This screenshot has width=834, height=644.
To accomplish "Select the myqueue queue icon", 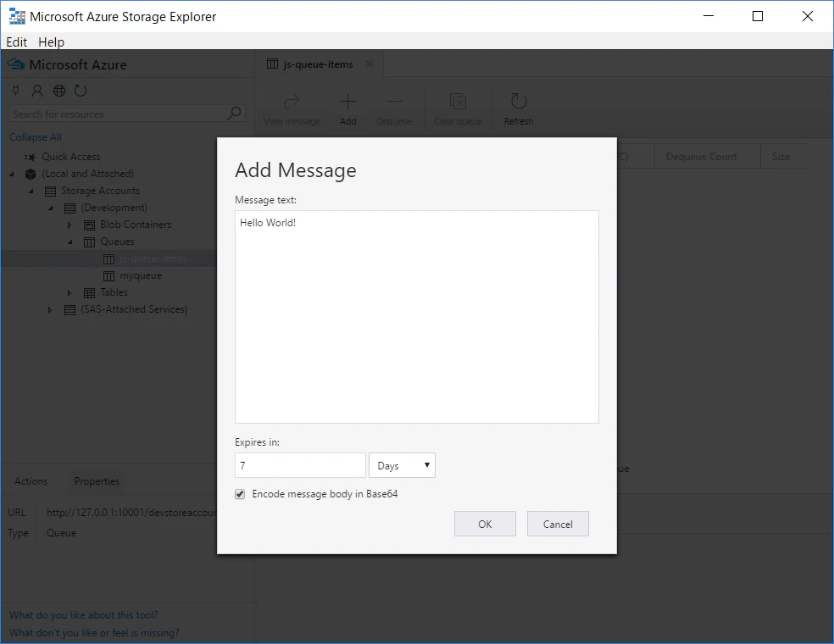I will pos(108,276).
